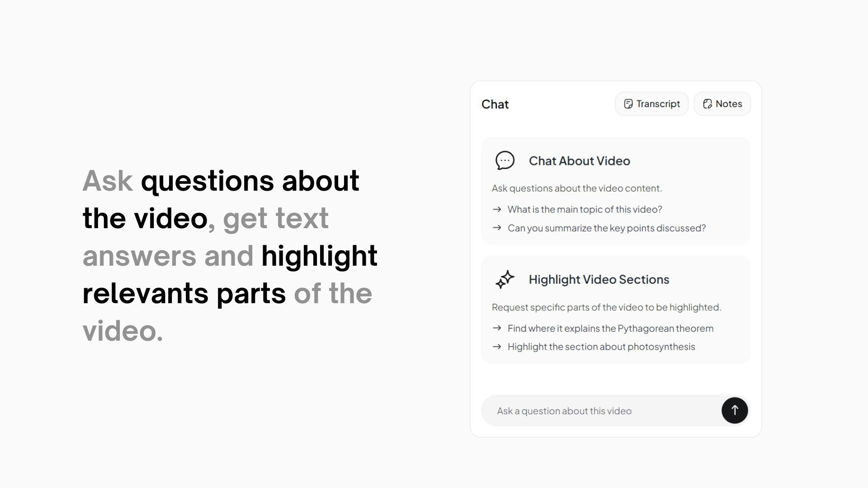The width and height of the screenshot is (868, 488).
Task: Click the sparkle highlight icon
Action: coord(505,279)
